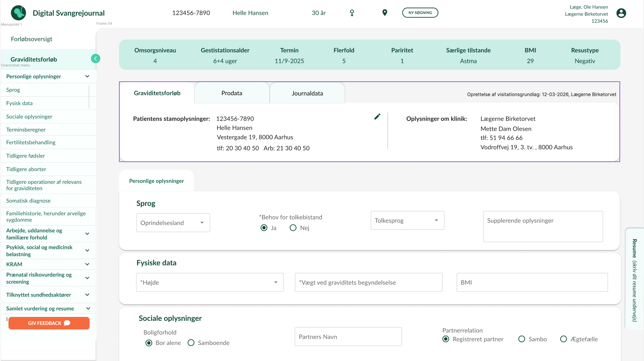644x361 pixels.
Task: Open Terminsberegner in the sidebar
Action: (26, 129)
